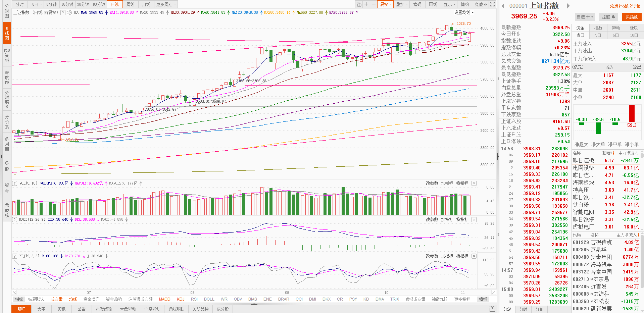This screenshot has width=644, height=313.
Task: Open the 免费体验L2行情 link
Action: coord(625,6)
